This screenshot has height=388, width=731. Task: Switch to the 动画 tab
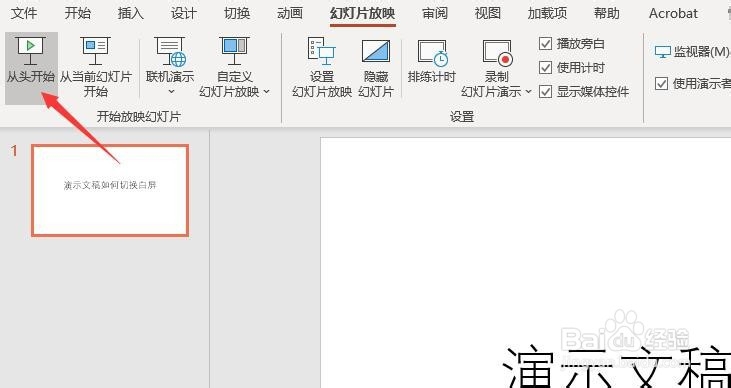(x=290, y=13)
